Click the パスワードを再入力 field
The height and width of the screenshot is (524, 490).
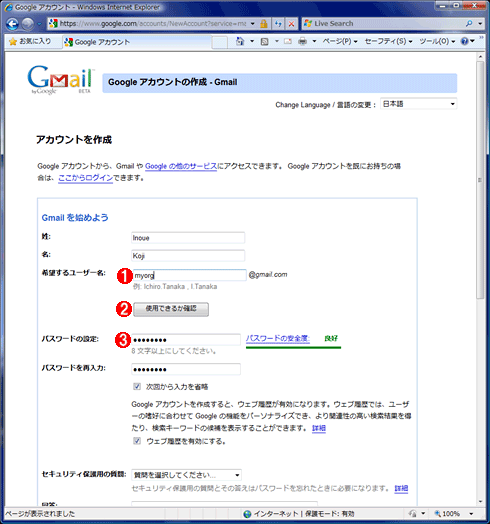pos(186,369)
